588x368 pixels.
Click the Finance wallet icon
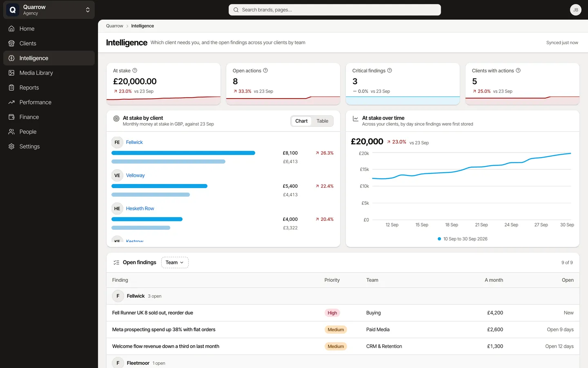click(x=11, y=117)
